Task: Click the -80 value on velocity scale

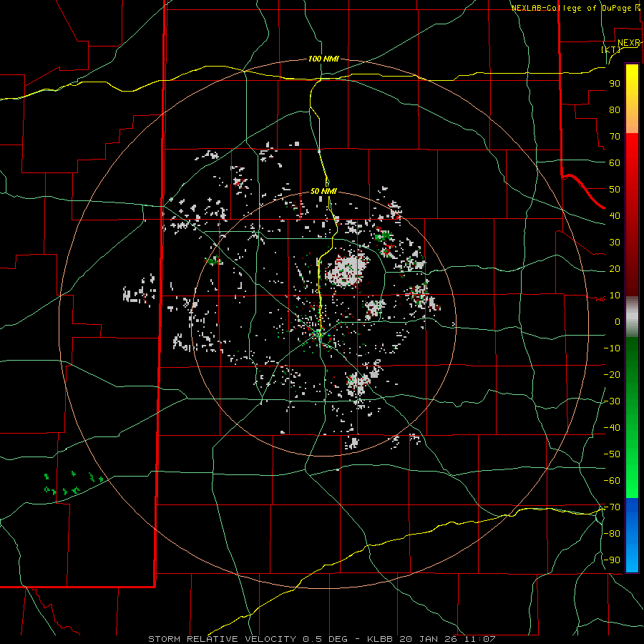Action: click(x=612, y=534)
